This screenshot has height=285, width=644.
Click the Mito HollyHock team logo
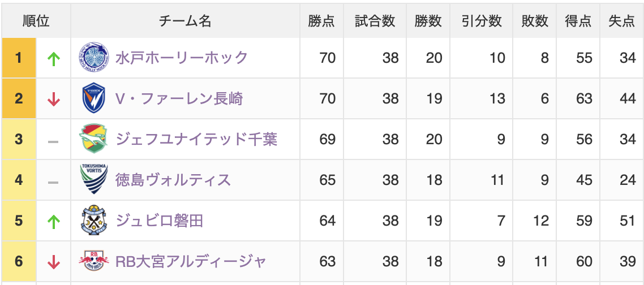tap(92, 57)
